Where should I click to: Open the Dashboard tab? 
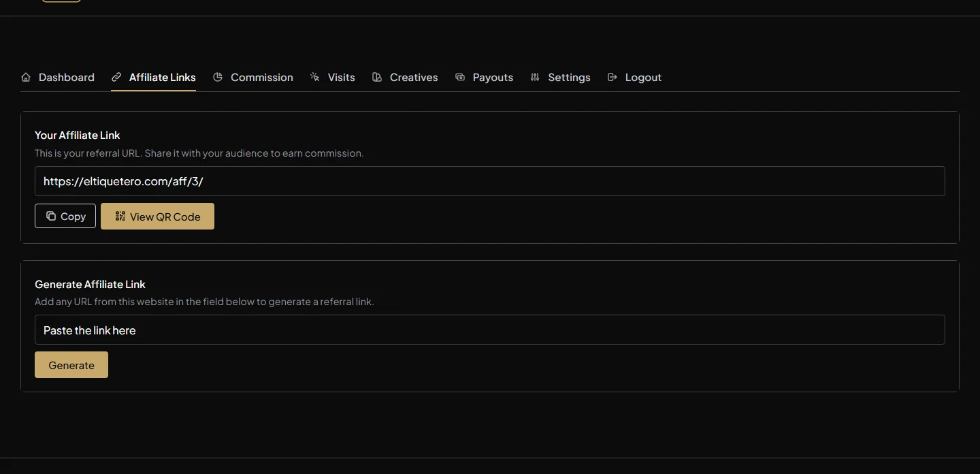tap(58, 78)
